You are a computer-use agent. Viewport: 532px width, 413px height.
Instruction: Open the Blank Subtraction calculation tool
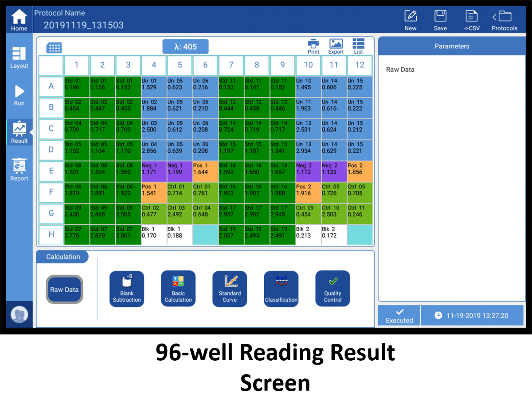[x=127, y=288]
